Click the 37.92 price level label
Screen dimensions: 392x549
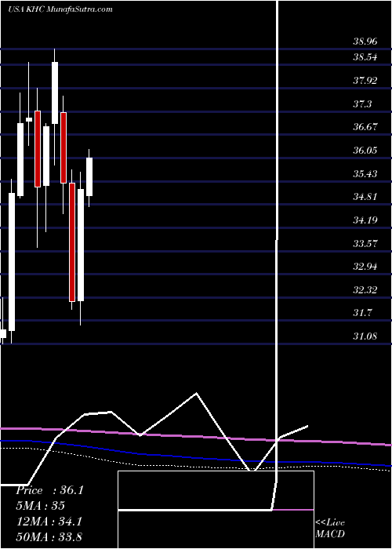(365, 81)
